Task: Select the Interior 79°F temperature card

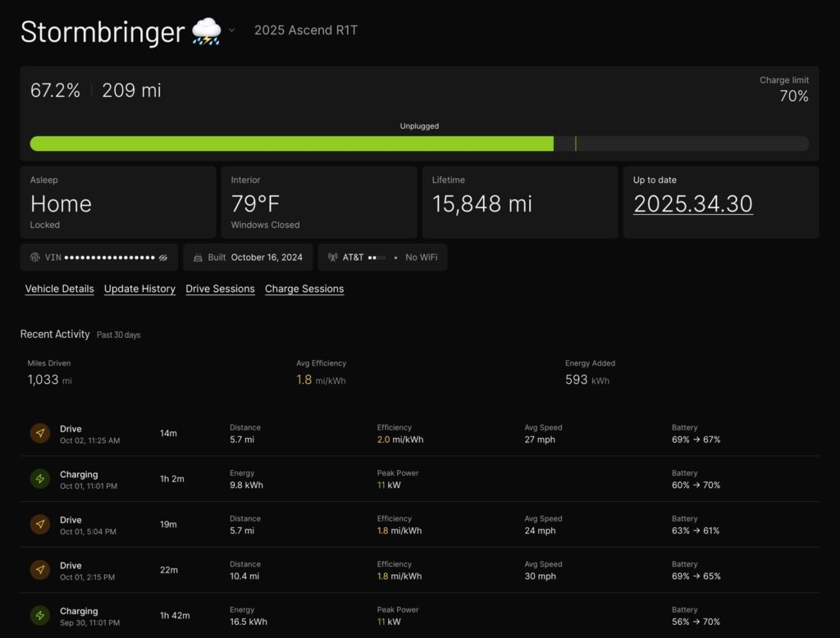Action: click(x=318, y=203)
